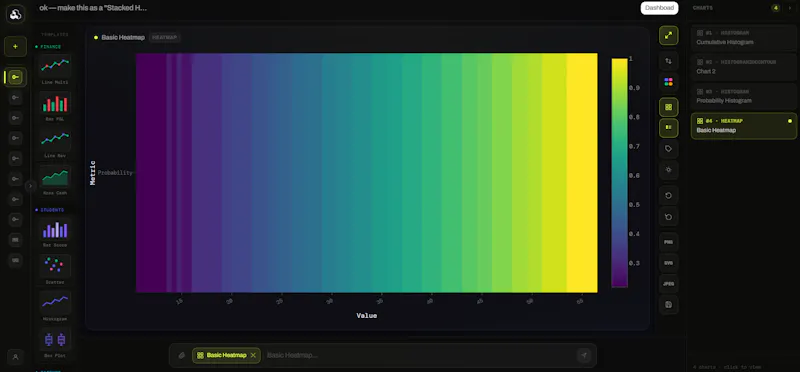Collapse the Charts panel chevron
The height and width of the screenshot is (372, 800).
[789, 8]
